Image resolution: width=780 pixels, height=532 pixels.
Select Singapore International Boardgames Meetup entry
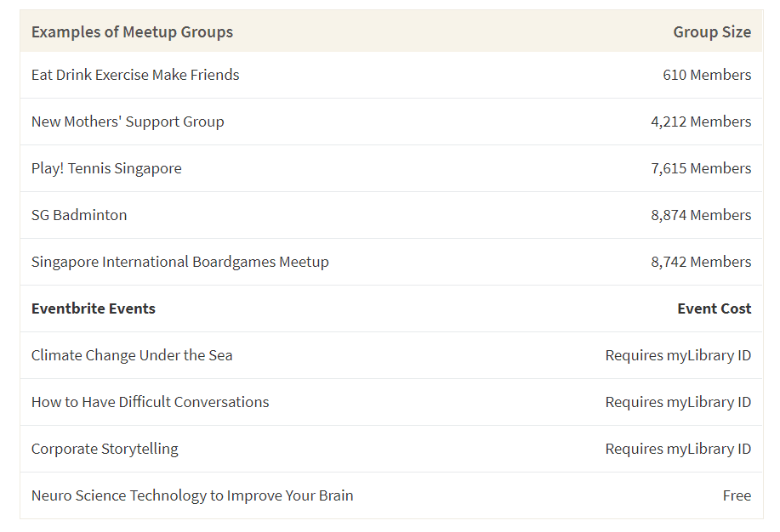coord(180,262)
